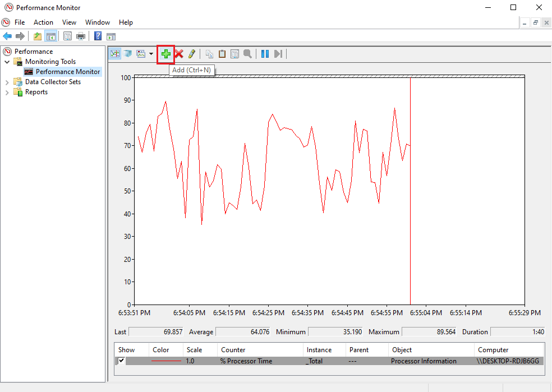Screen dimensions: 552x392
Task: Click the Forward arrow in the main toolbar
Action: [20, 36]
